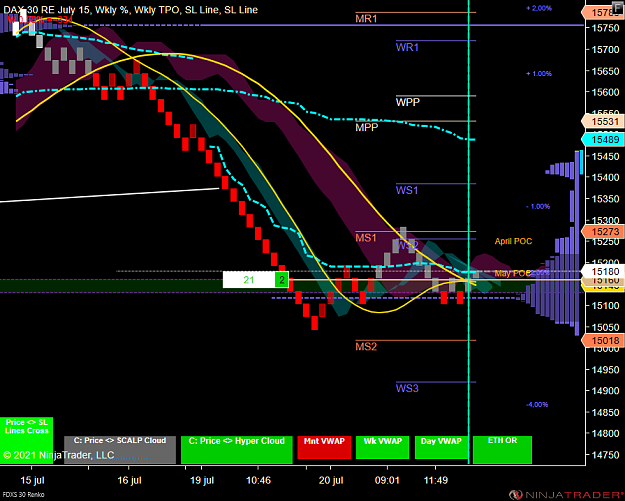Image resolution: width=625 pixels, height=501 pixels.
Task: Click the May POC label
Action: tap(513, 273)
